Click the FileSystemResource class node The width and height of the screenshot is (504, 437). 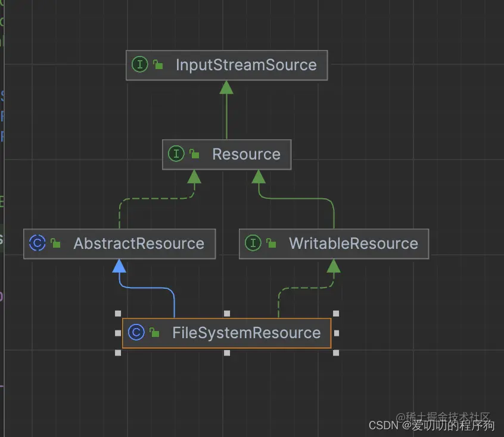tap(226, 333)
